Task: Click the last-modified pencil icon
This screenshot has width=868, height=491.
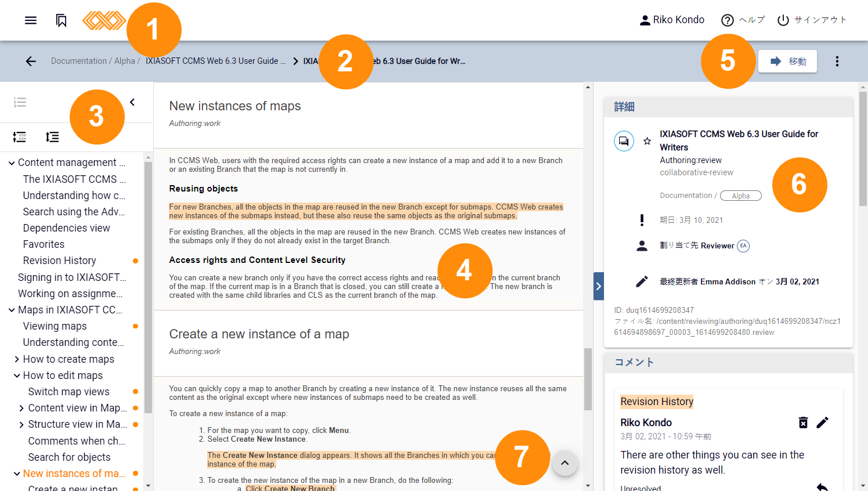Action: click(642, 281)
